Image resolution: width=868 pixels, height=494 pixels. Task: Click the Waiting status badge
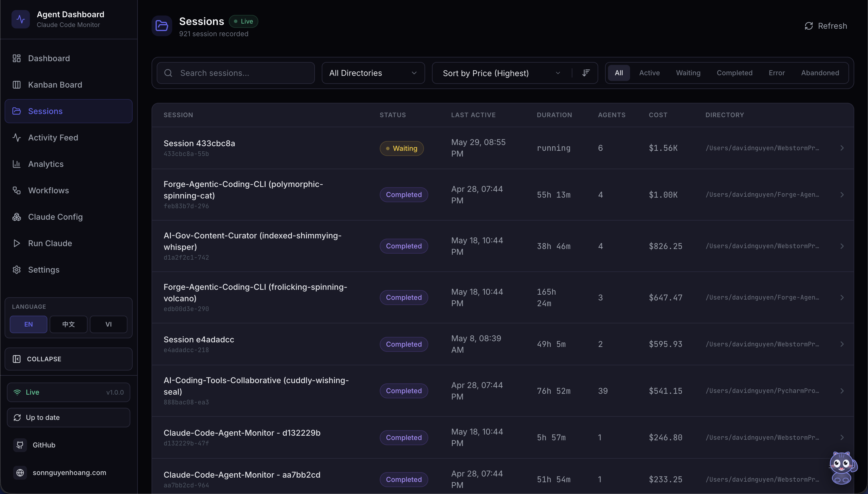(402, 148)
